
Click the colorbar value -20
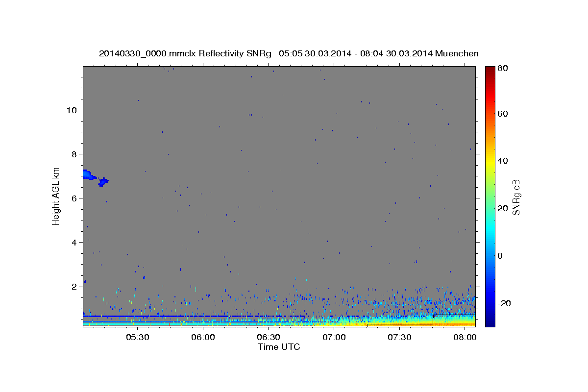(505, 303)
